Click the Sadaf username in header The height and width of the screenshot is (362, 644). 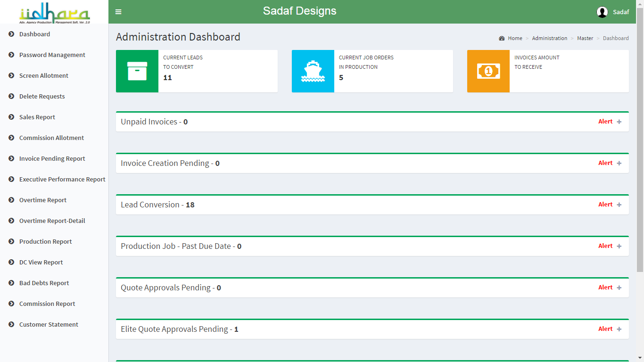(621, 12)
